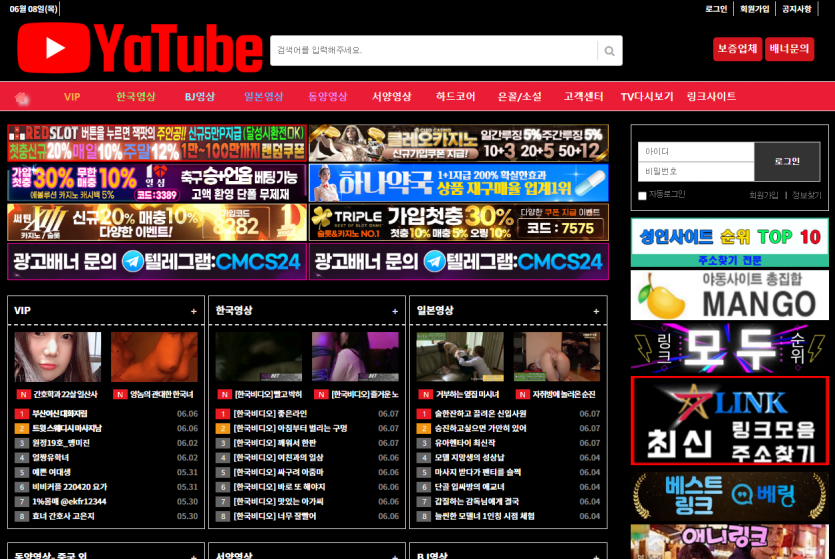Click the 아이디 login field
This screenshot has width=835, height=559.
[695, 152]
